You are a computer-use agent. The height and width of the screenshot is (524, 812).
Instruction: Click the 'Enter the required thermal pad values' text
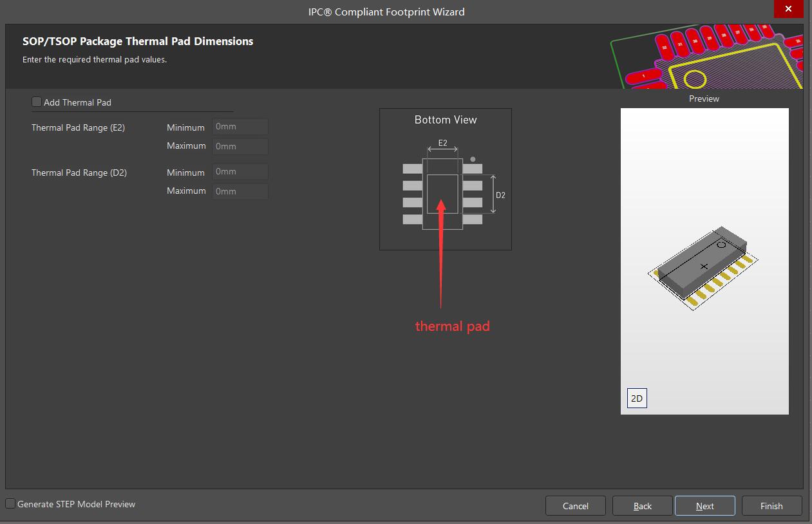tap(95, 60)
